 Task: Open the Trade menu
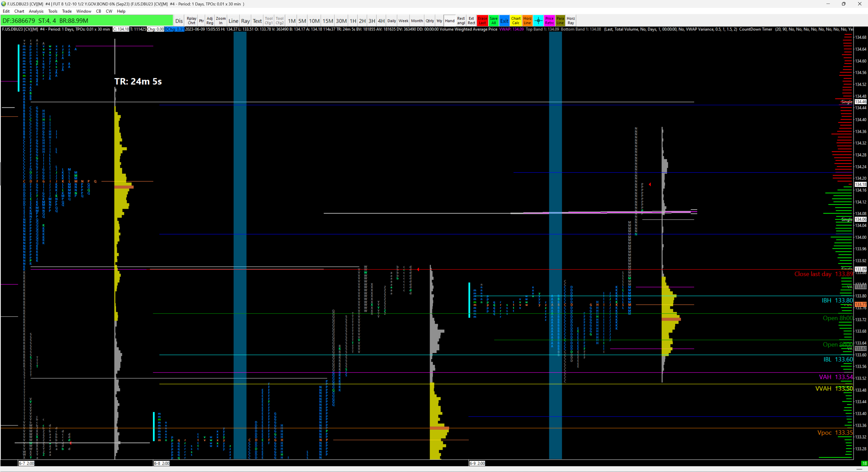coord(67,11)
